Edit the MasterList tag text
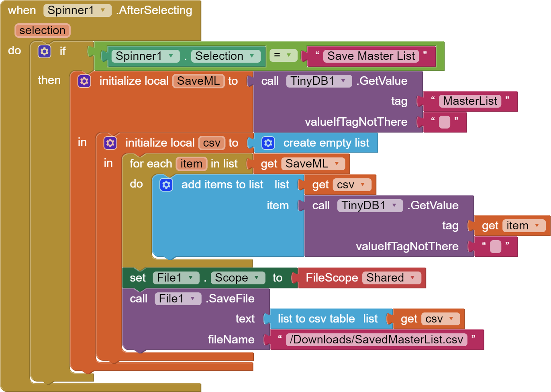The height and width of the screenshot is (392, 551). point(469,101)
